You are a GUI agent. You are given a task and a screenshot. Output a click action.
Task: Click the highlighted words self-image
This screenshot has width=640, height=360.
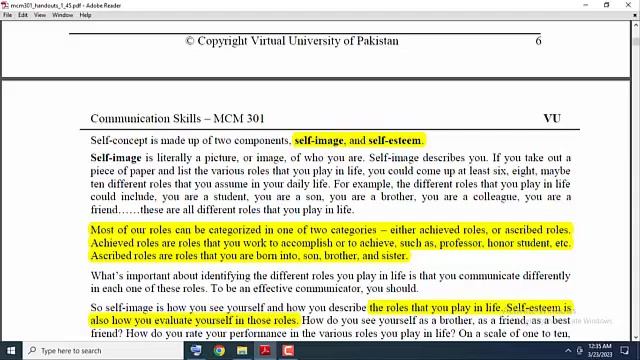[319, 140]
